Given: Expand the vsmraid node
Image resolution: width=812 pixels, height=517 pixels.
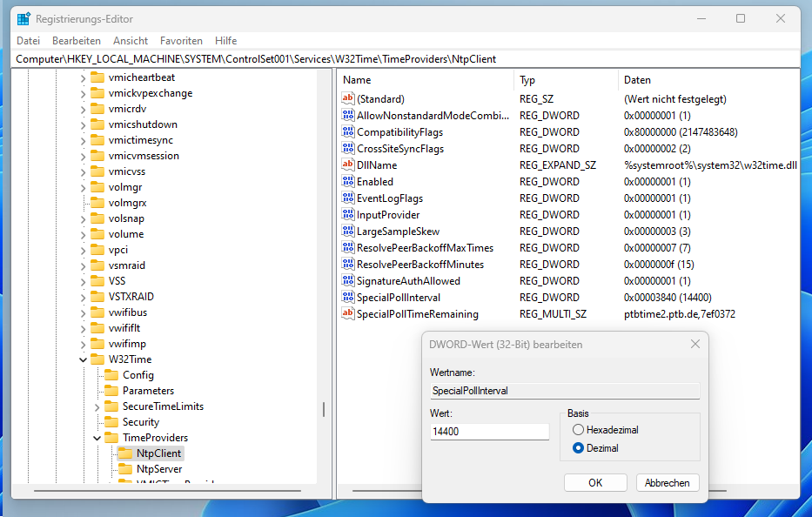Looking at the screenshot, I should click(x=83, y=266).
